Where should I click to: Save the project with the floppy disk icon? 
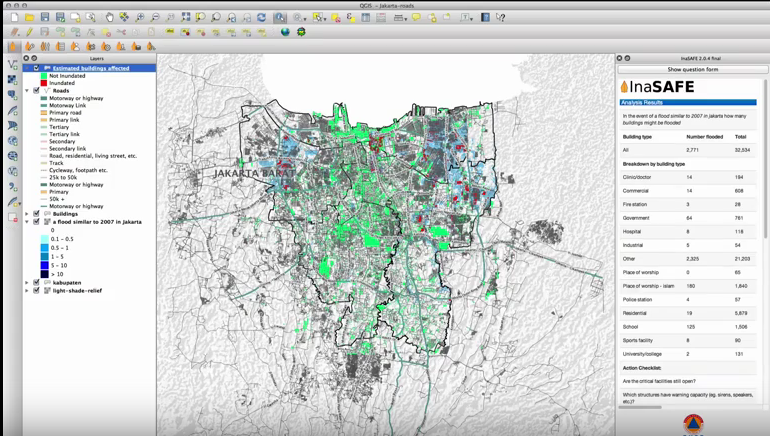pyautogui.click(x=45, y=18)
